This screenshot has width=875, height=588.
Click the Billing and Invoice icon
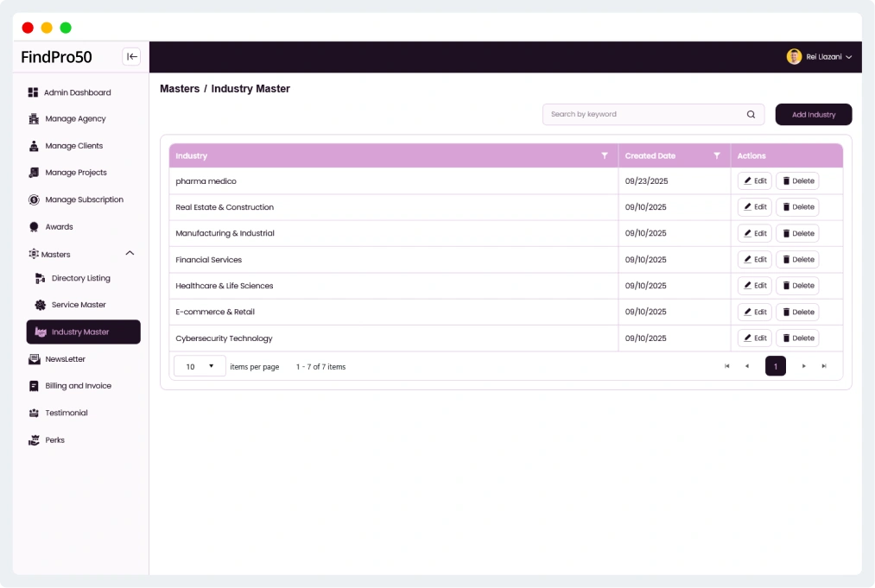click(x=34, y=386)
